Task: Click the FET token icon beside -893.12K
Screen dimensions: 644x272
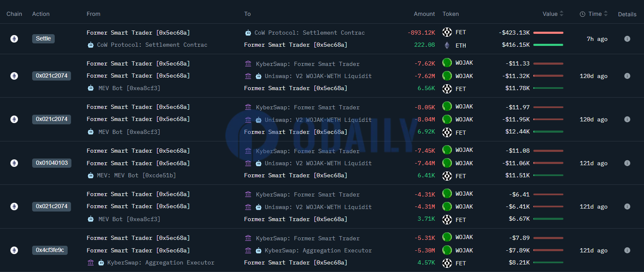Action: (447, 32)
